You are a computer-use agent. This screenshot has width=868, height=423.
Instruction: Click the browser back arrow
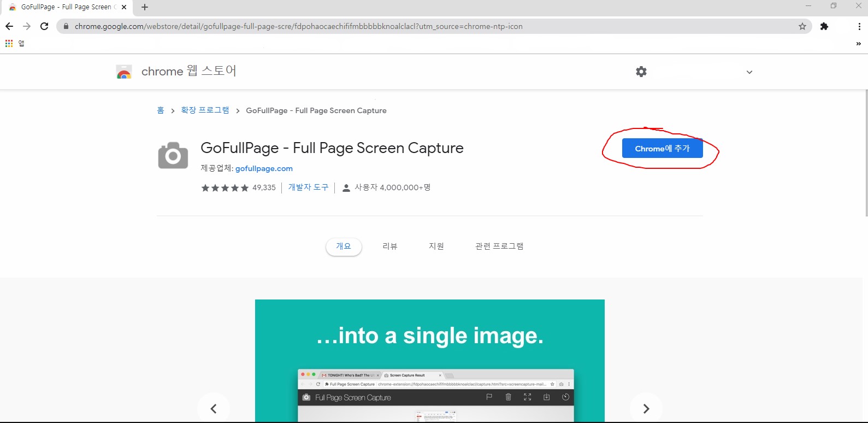(x=9, y=26)
